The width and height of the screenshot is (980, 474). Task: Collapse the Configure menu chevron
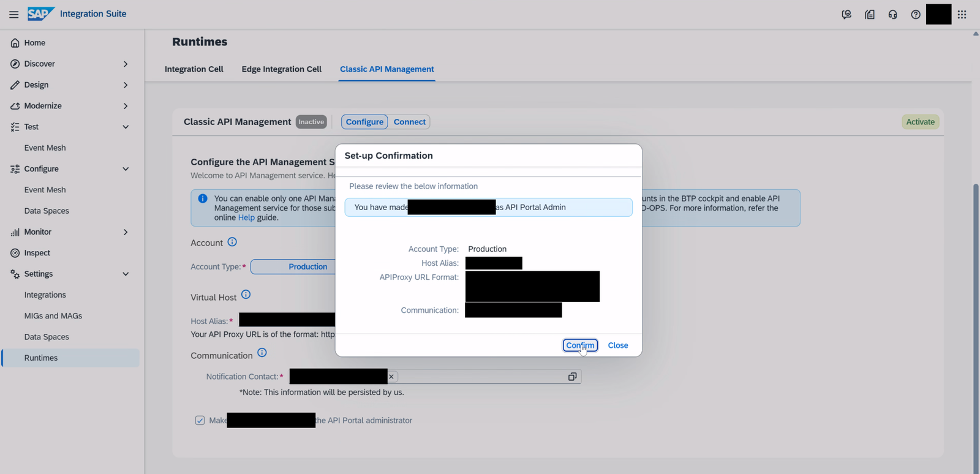126,169
